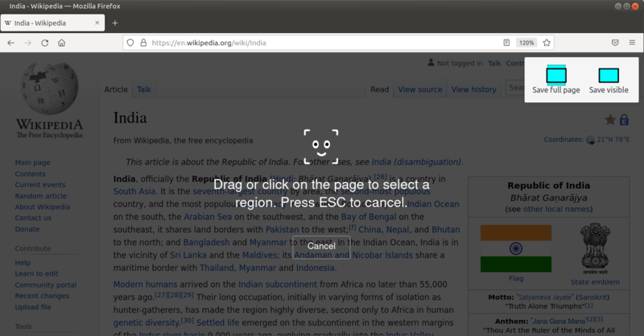Open the Upload file link

pyautogui.click(x=33, y=307)
